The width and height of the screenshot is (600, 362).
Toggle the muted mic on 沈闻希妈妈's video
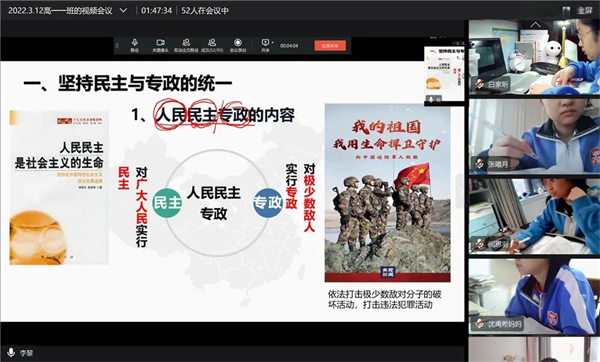coord(479,324)
